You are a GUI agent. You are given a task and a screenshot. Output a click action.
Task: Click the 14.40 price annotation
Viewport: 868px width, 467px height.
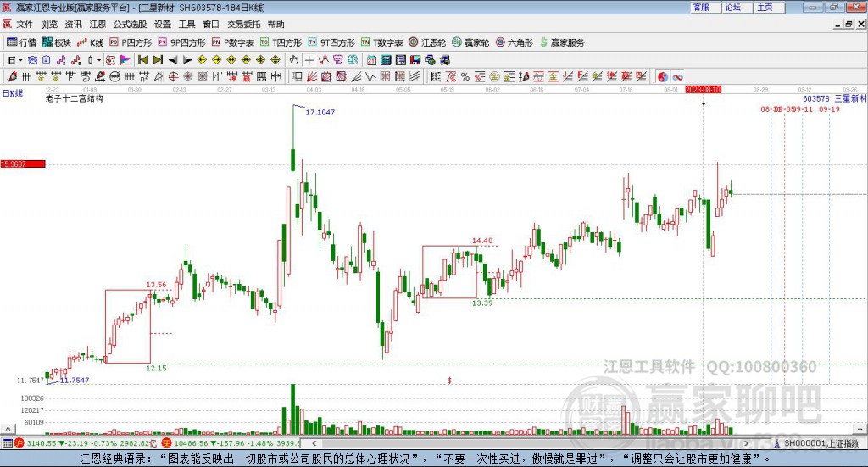pos(482,240)
